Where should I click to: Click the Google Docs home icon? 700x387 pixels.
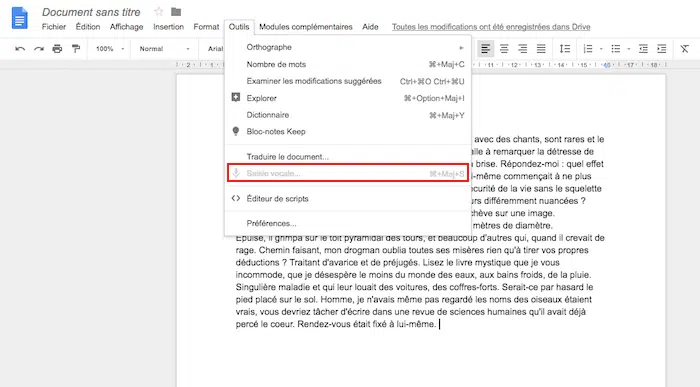pos(19,18)
